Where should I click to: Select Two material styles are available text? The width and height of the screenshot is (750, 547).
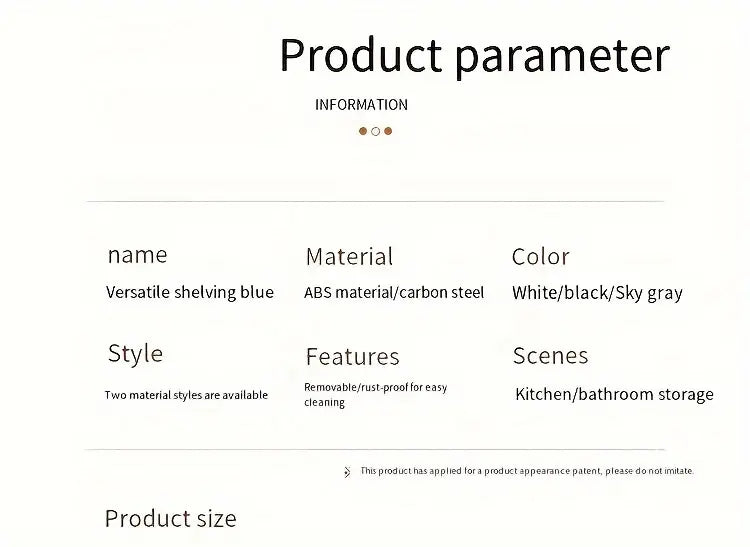point(186,395)
